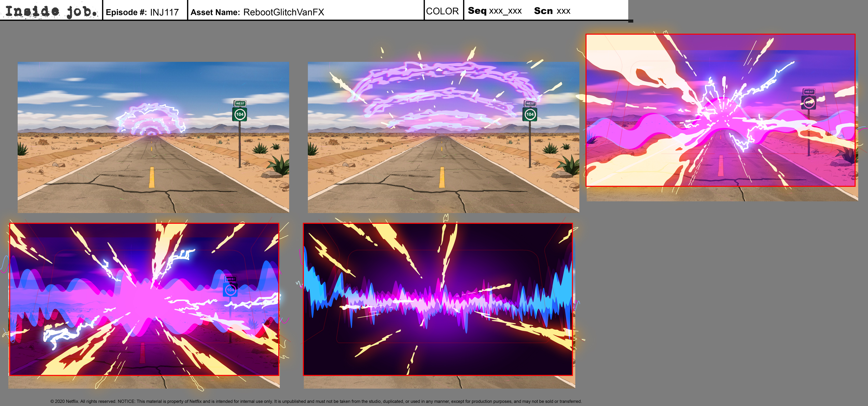Image resolution: width=868 pixels, height=406 pixels.
Task: Click the WEST sign in second frame
Action: (x=530, y=103)
